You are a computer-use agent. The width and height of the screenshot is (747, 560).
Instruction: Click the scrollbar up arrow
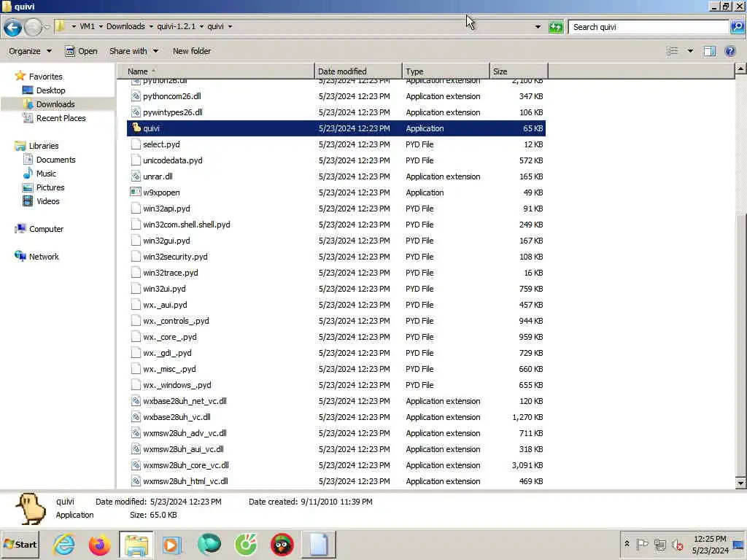click(740, 69)
